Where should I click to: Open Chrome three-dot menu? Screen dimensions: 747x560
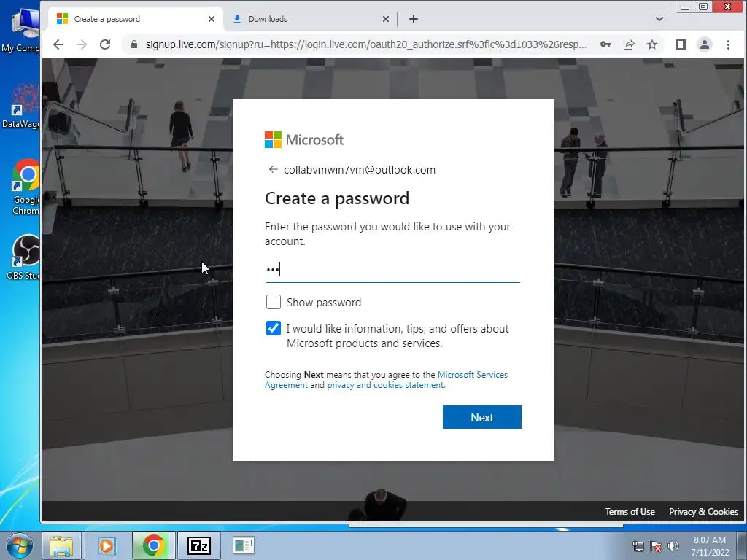pos(728,44)
